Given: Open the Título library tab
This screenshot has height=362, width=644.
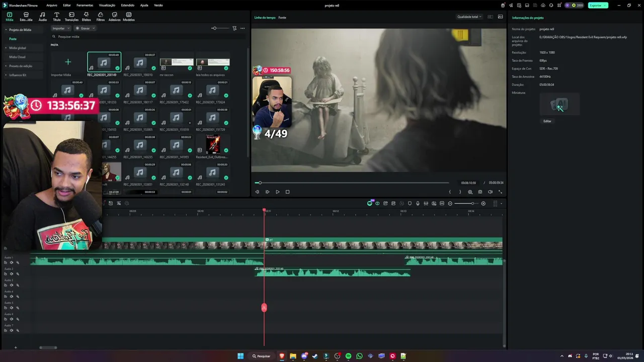Looking at the screenshot, I should (56, 17).
